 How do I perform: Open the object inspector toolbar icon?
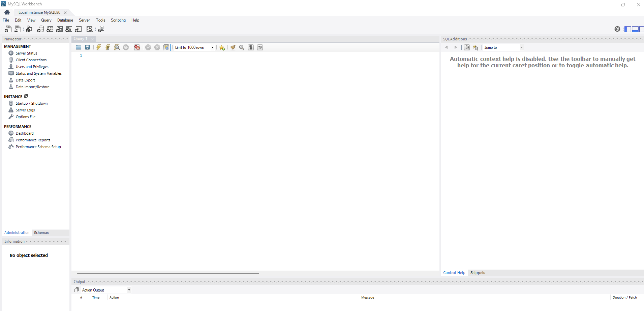coord(29,29)
